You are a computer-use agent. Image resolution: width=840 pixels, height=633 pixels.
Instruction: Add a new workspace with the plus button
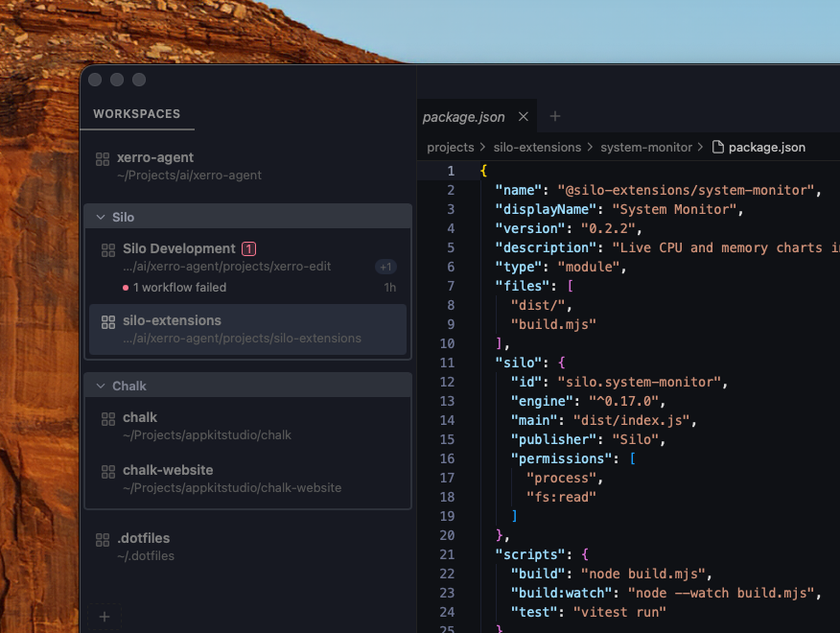[x=105, y=617]
